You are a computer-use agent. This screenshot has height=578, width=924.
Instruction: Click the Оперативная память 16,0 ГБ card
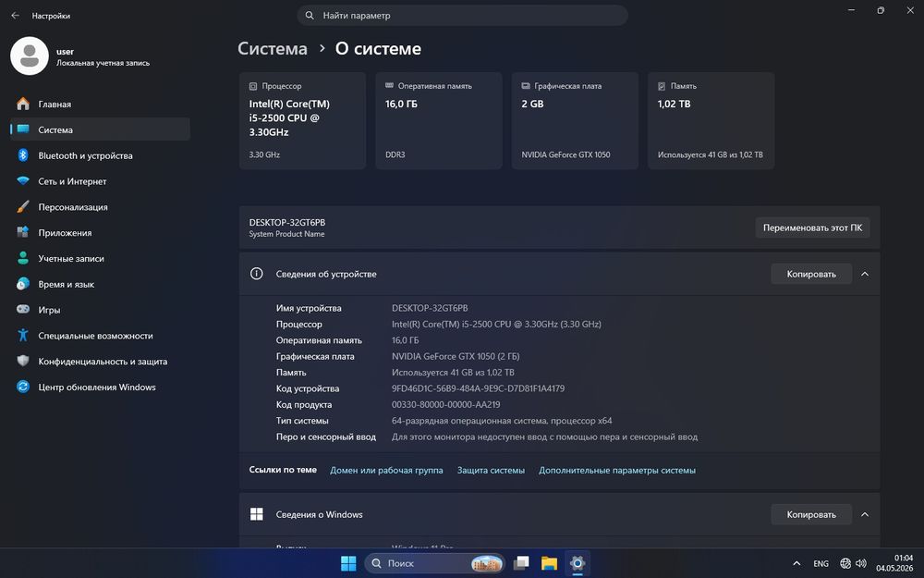[x=438, y=121]
